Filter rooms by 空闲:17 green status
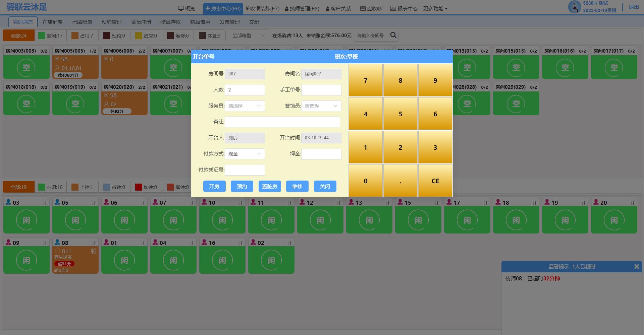 [x=51, y=36]
